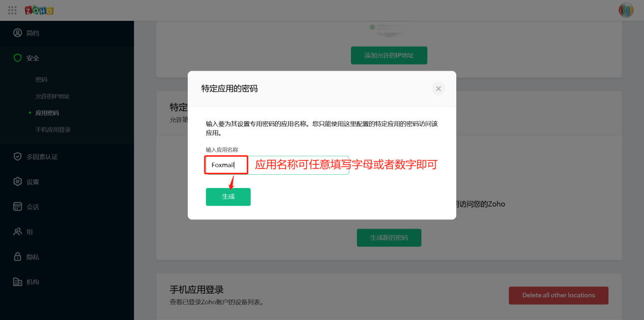
Task: Click the 安全 shield icon
Action: coord(18,58)
